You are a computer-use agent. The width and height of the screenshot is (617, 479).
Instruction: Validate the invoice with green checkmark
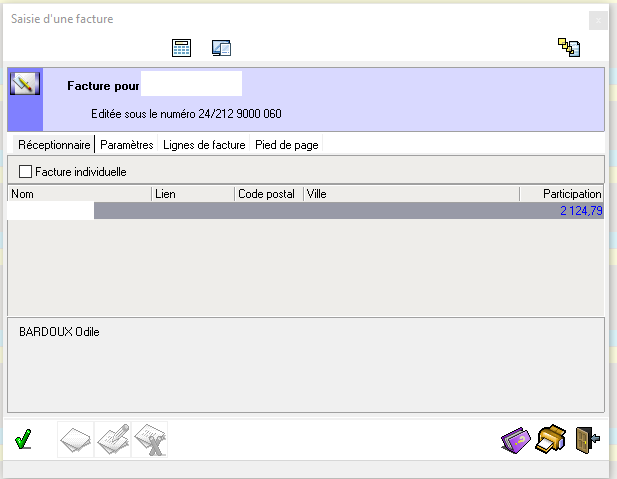[x=24, y=439]
